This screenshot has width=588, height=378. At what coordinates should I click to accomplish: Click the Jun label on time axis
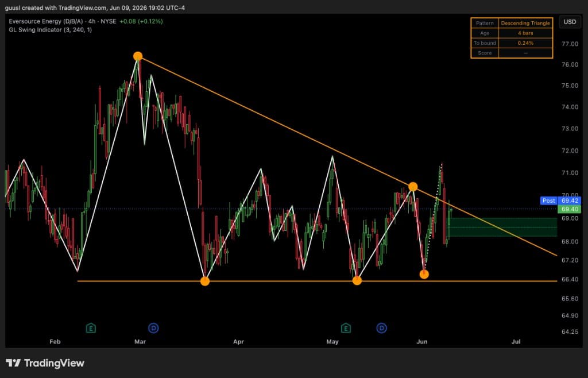click(x=422, y=342)
